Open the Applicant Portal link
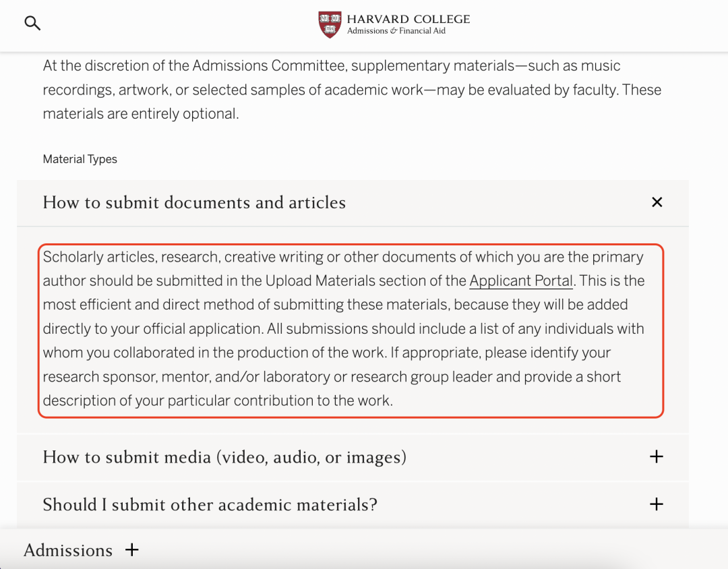728x569 pixels. tap(521, 281)
